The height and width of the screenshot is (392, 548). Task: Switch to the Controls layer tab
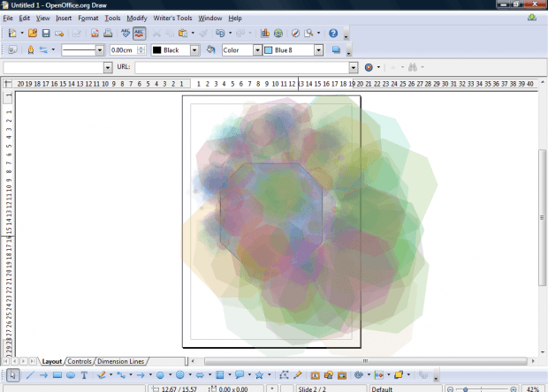tap(80, 361)
